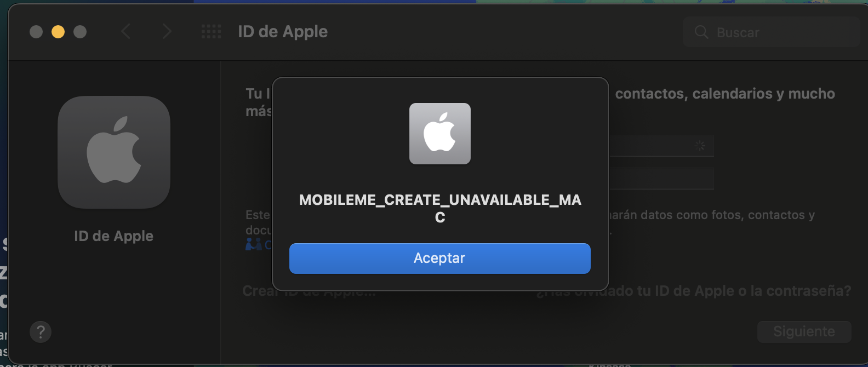Screen dimensions: 868x367
Task: Click into the password input field
Action: tap(661, 179)
